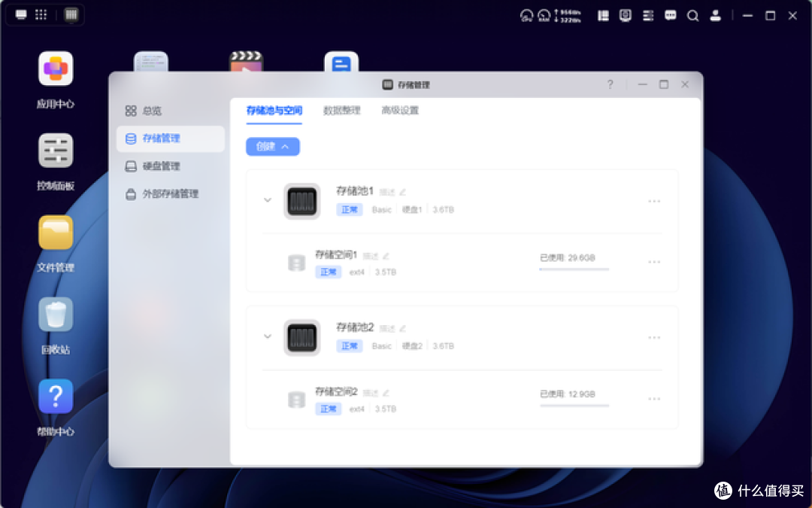Click the 存储空间1 usage progress bar
This screenshot has width=812, height=508.
574,269
